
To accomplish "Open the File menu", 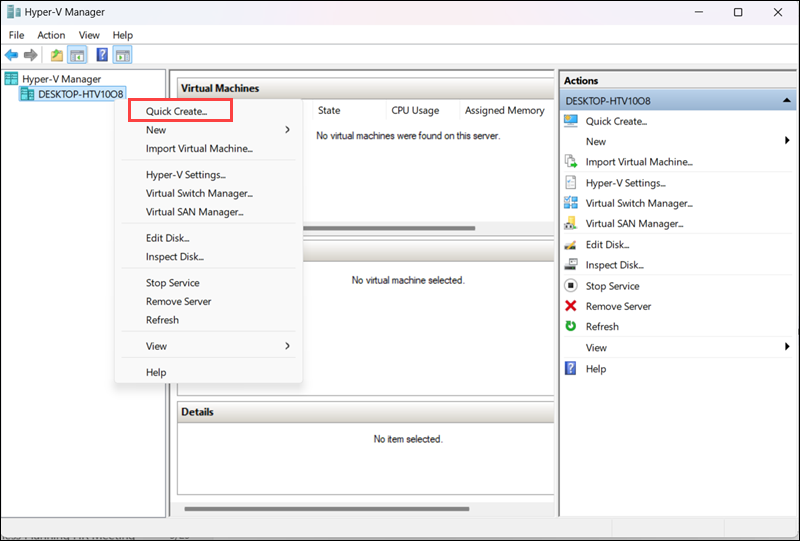I will (16, 35).
